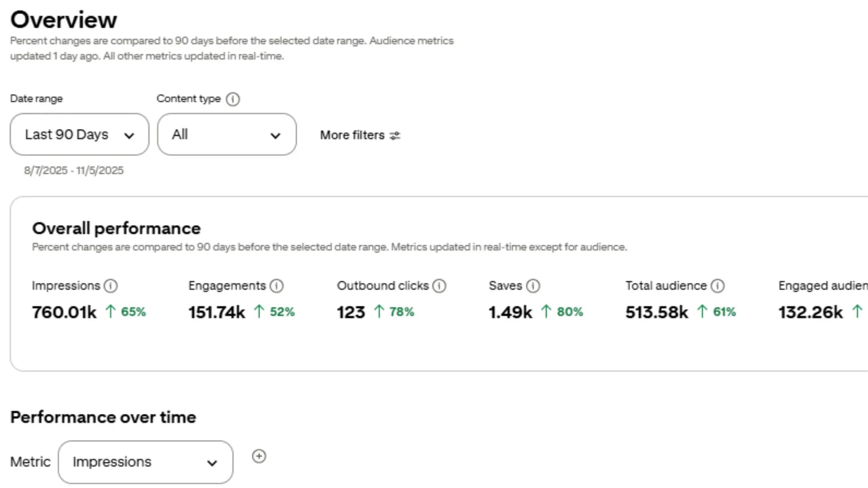Open the Impressions metric dropdown
Image resolution: width=868 pixels, height=488 pixels.
point(146,462)
